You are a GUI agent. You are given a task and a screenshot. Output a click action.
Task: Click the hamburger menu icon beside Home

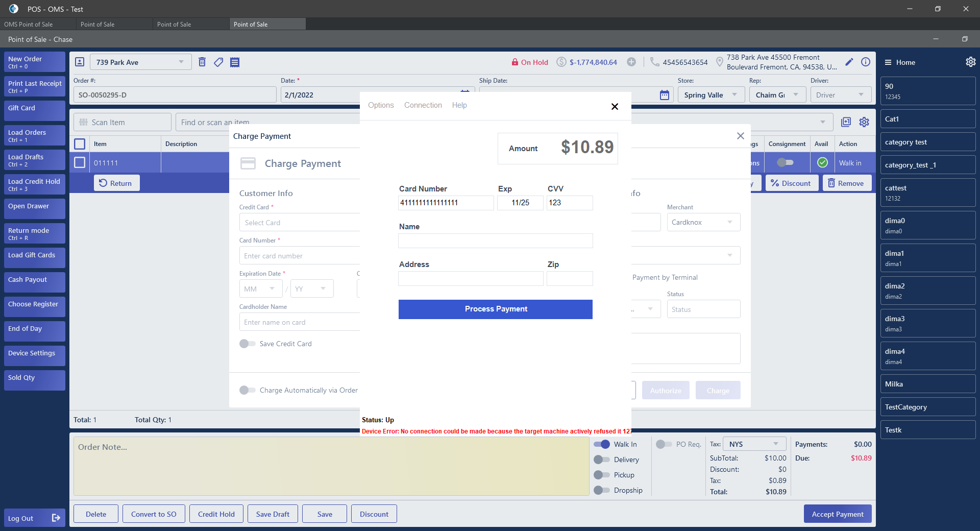[x=888, y=62]
